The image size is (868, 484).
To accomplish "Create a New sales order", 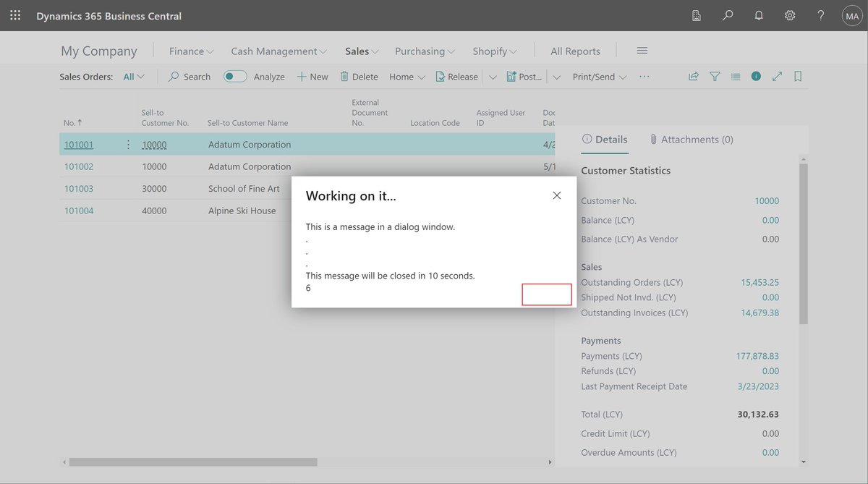I will (312, 77).
